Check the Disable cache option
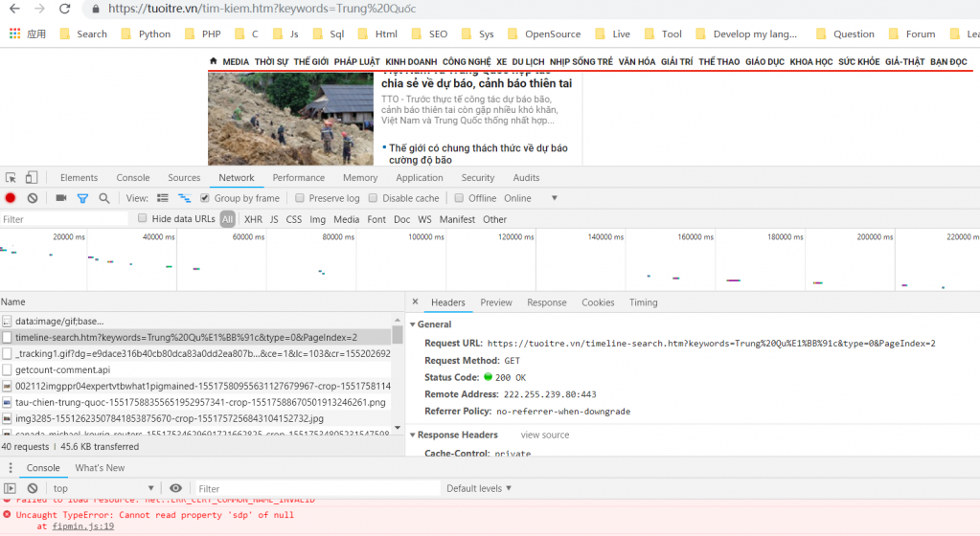The width and height of the screenshot is (980, 536). tap(375, 198)
